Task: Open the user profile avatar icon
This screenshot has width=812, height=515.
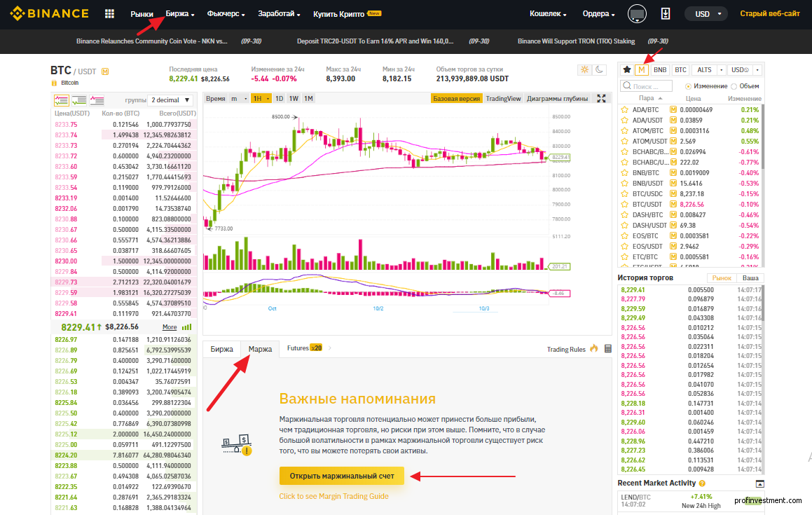Action: coord(637,14)
